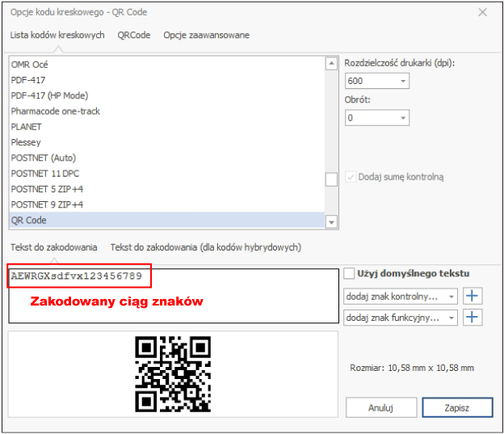Click into the text-to-encode input field
504x434 pixels.
(174, 296)
